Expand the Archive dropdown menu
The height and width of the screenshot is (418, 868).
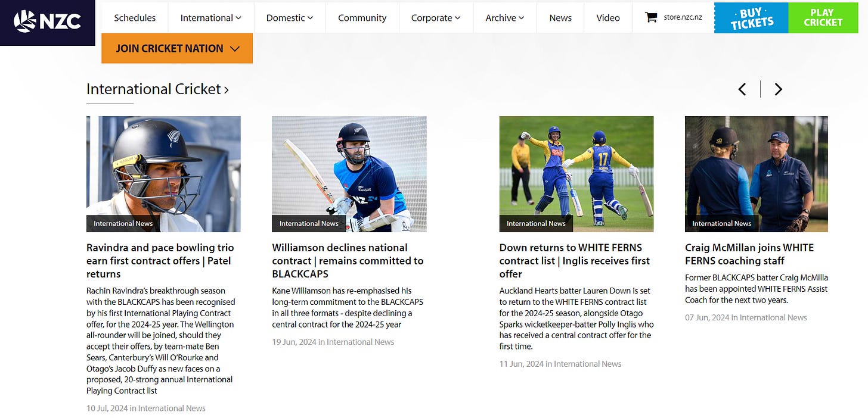coord(505,18)
